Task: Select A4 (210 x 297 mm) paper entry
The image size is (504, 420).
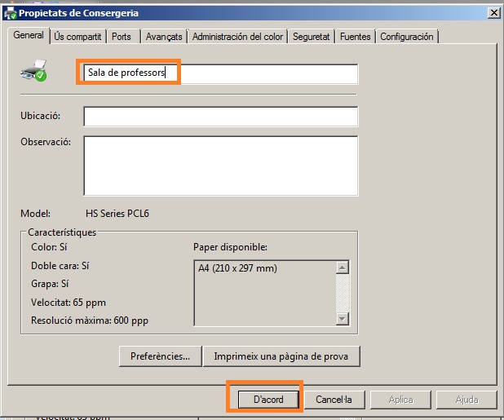Action: pos(237,268)
